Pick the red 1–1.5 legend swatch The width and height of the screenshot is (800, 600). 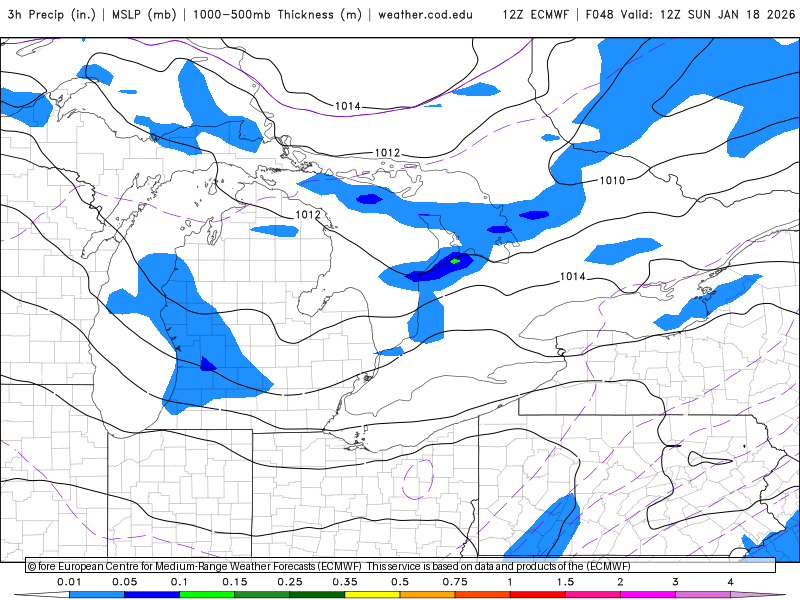(x=538, y=595)
